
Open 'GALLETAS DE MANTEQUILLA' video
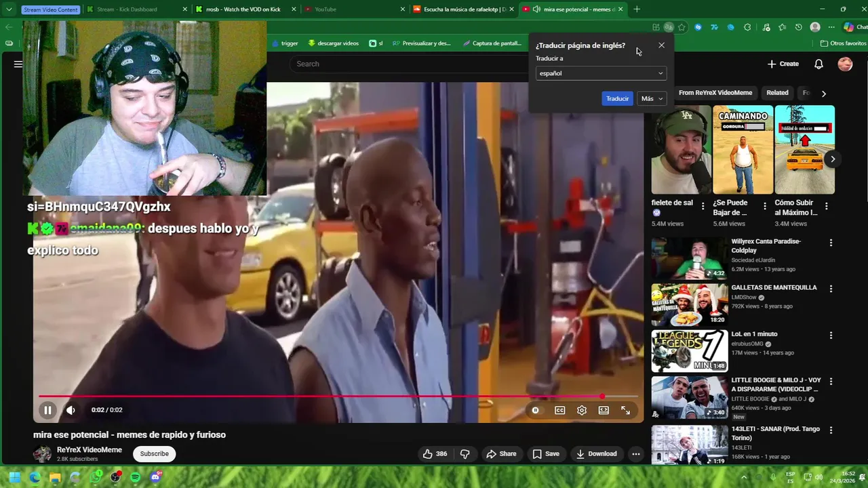pos(690,305)
